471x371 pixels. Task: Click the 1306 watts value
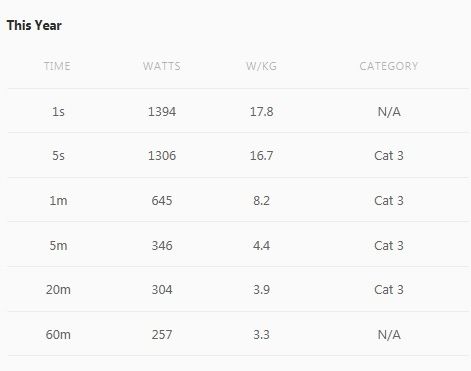pos(162,155)
